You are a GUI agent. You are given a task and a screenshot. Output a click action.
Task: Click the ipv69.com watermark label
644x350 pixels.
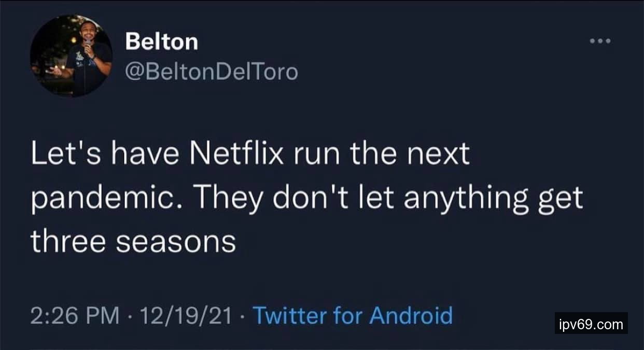pyautogui.click(x=591, y=325)
